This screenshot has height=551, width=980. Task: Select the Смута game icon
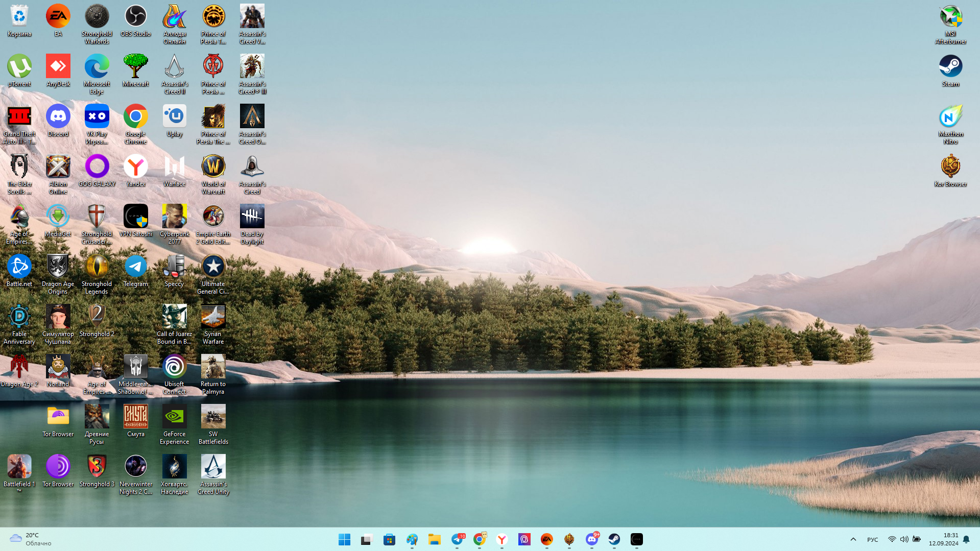tap(136, 422)
